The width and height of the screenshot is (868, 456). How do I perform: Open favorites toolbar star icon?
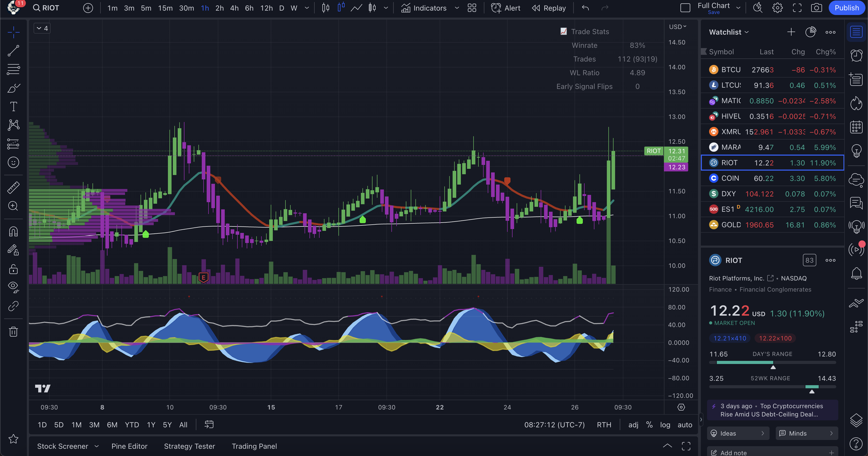[13, 439]
